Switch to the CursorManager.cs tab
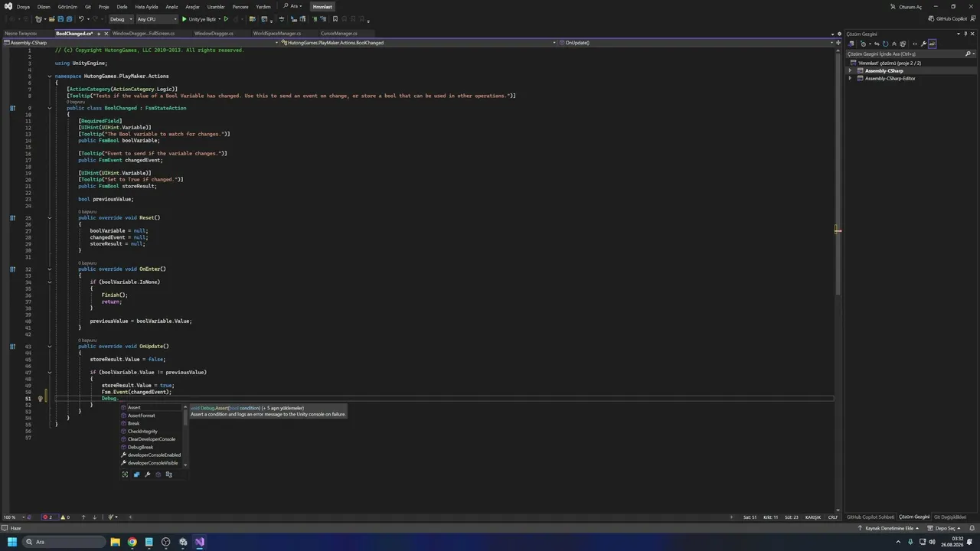The width and height of the screenshot is (980, 551). pos(339,34)
